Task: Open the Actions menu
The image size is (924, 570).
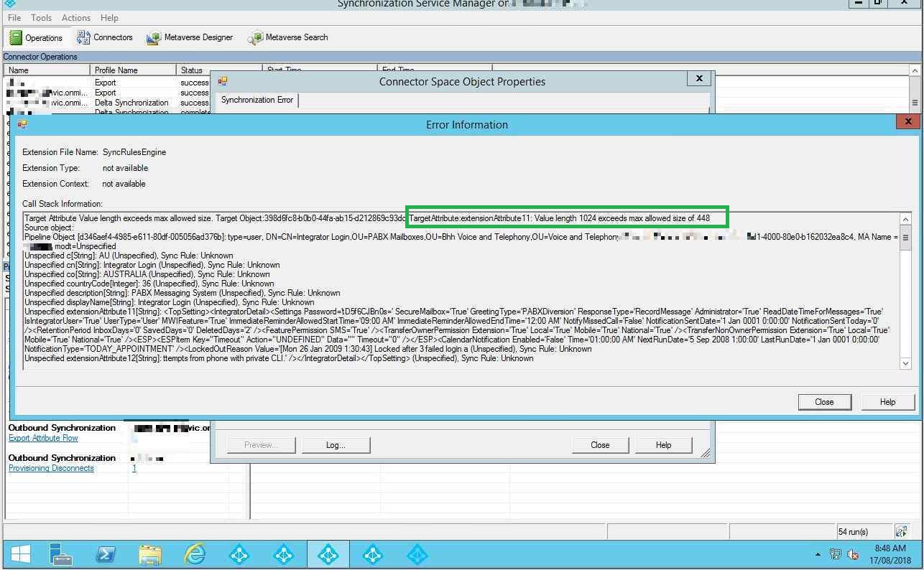Action: [x=75, y=17]
